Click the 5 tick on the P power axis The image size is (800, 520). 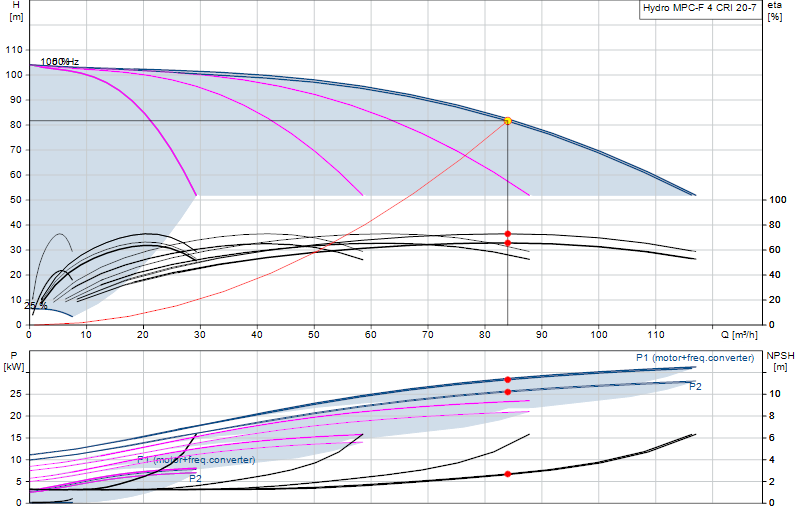pos(19,482)
